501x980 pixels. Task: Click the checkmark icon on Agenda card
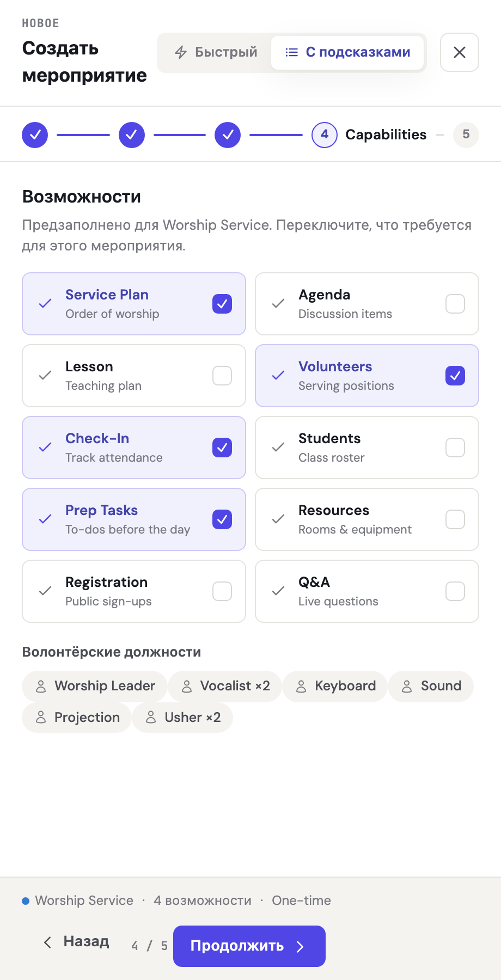278,304
